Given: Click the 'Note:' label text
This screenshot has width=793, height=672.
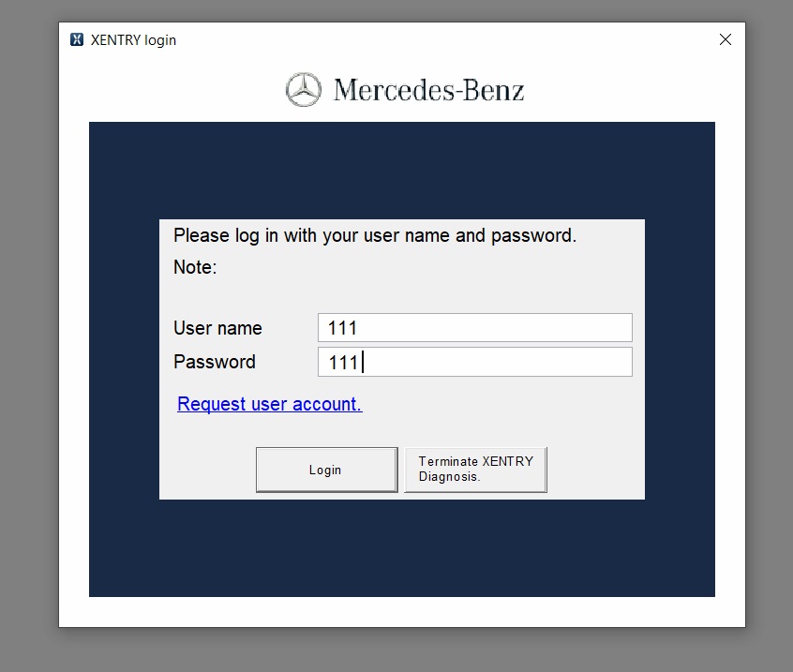Looking at the screenshot, I should (x=195, y=268).
